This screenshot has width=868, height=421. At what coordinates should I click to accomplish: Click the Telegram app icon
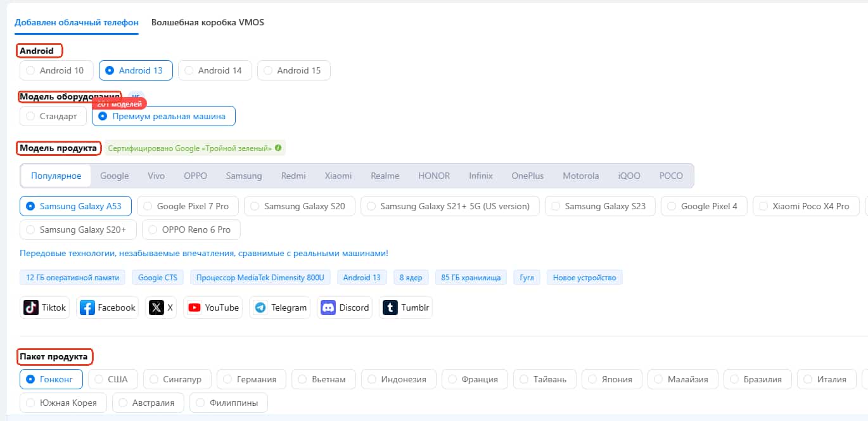[260, 308]
